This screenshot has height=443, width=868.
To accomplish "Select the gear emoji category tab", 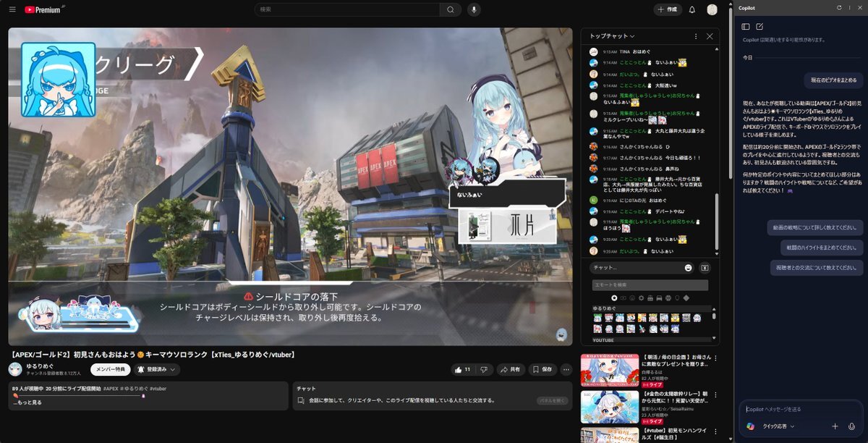I will 641,298.
